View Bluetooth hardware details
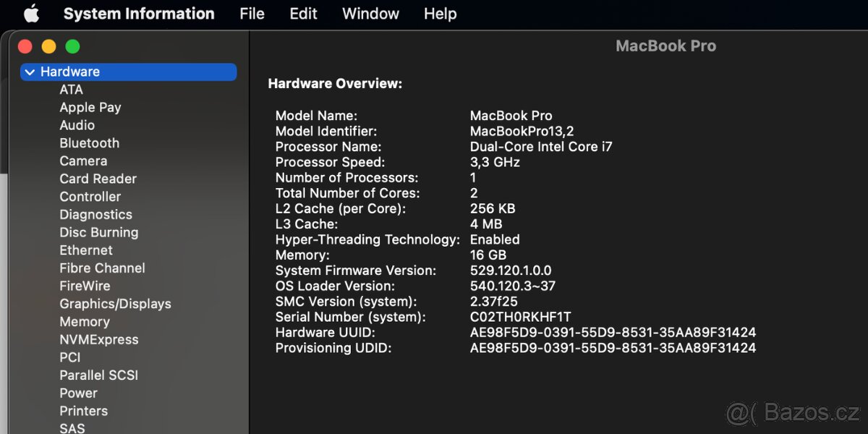This screenshot has height=434, width=868. 89,142
